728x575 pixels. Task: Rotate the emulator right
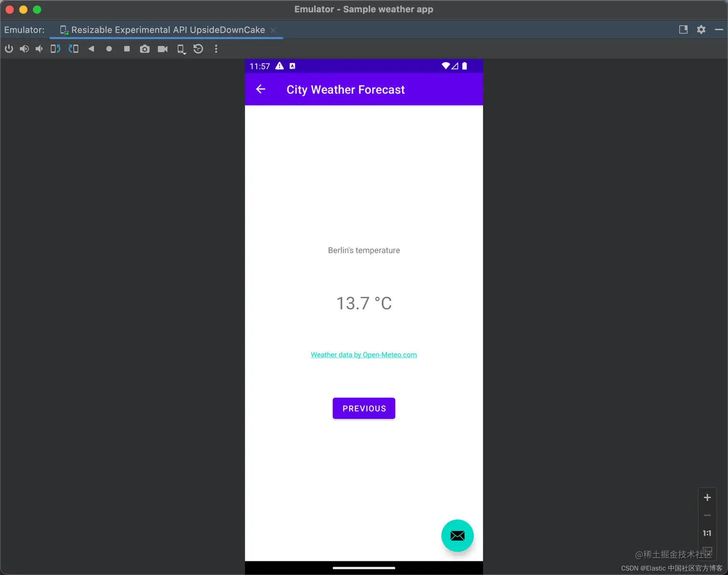(73, 49)
